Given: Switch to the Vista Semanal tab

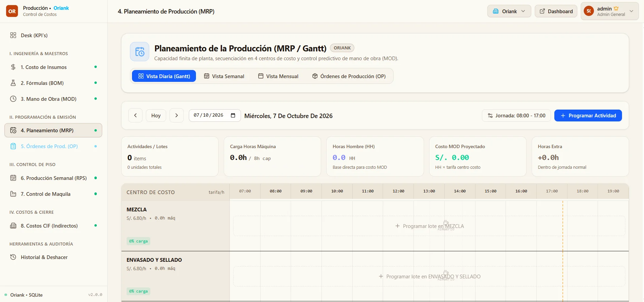Looking at the screenshot, I should 224,76.
